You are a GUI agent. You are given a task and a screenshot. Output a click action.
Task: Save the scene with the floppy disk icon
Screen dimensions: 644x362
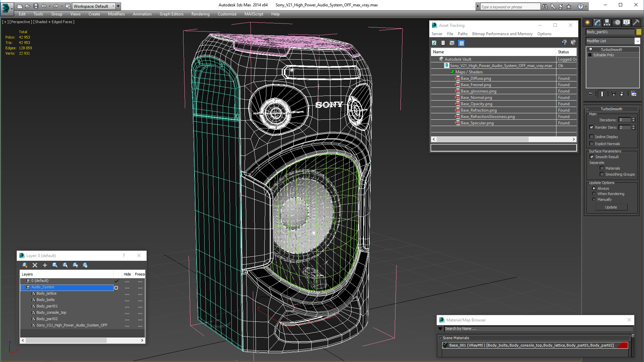(36, 6)
